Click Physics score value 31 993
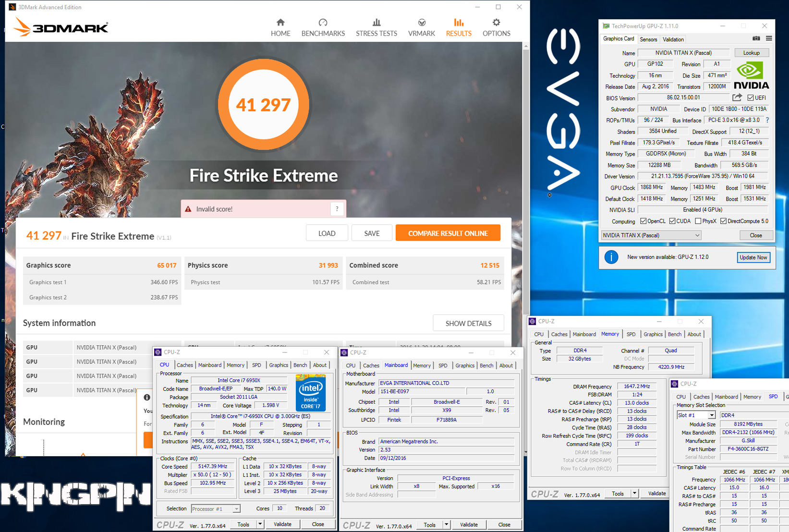The width and height of the screenshot is (789, 532). 328,266
